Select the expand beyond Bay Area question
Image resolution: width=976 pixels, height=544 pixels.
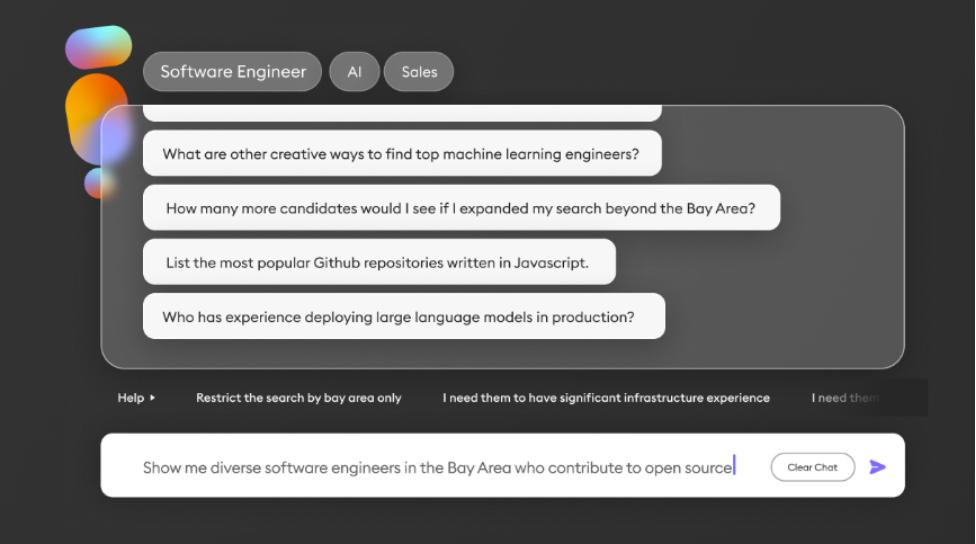pos(461,207)
